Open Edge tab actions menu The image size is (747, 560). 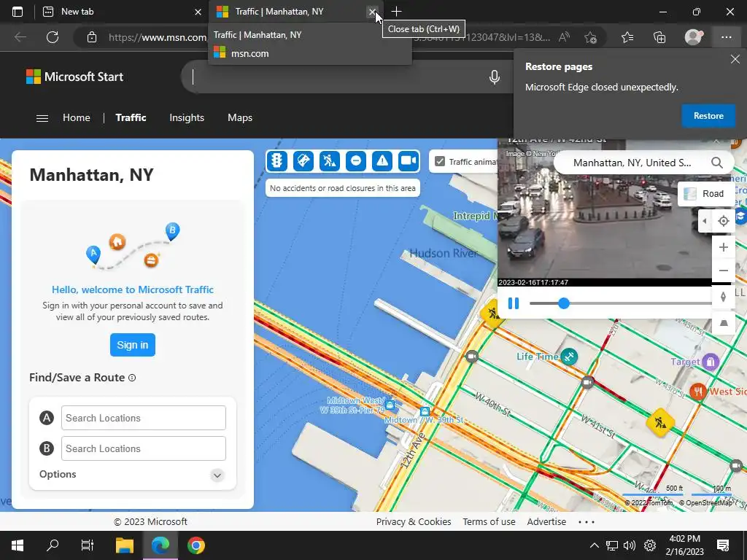[x=18, y=12]
